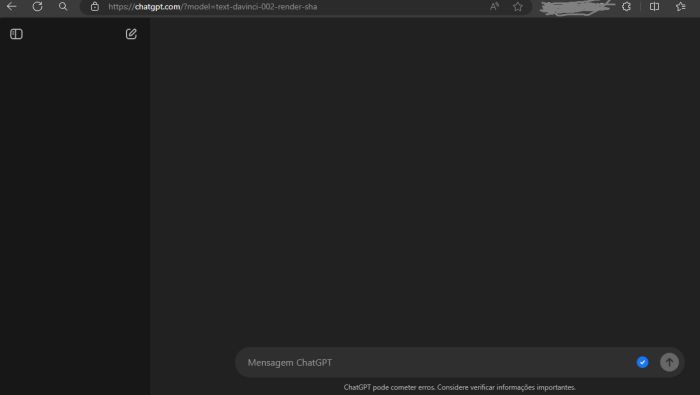
Task: Click the blue checkmark badge in message box
Action: [642, 362]
